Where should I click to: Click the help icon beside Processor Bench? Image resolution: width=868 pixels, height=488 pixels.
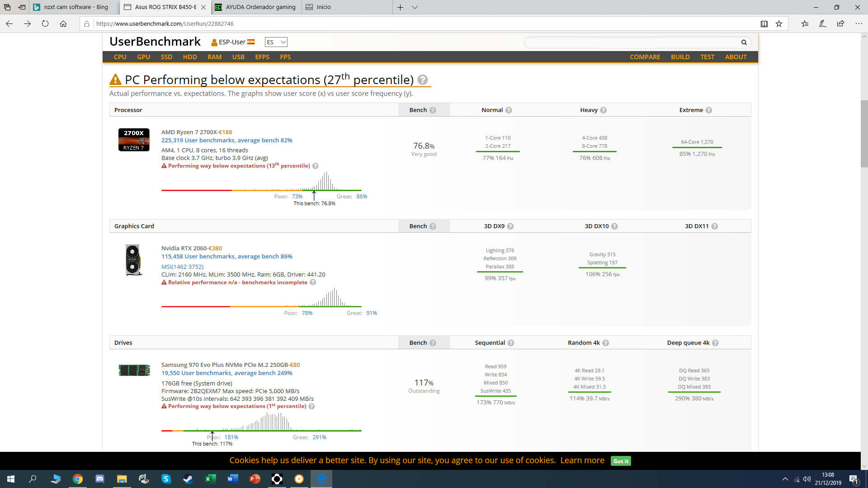[x=433, y=110]
